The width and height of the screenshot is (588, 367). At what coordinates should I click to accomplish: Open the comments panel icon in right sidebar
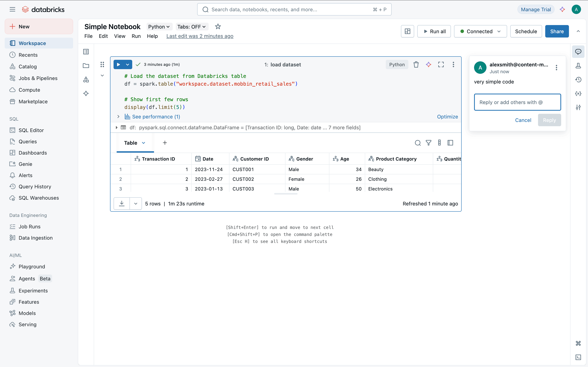pyautogui.click(x=578, y=52)
